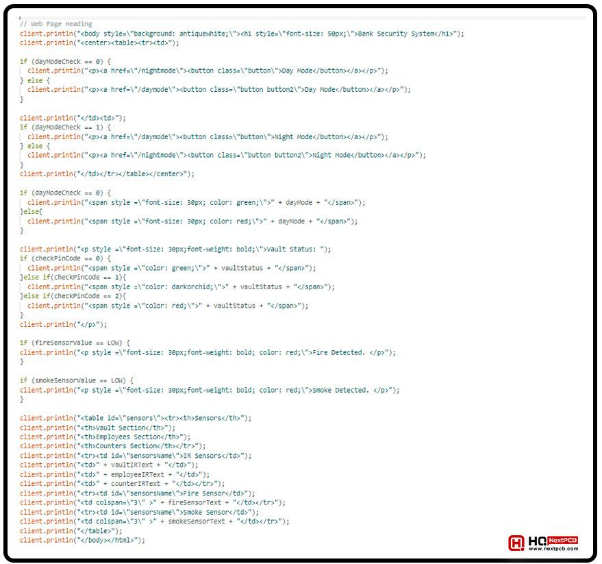Click the button2 Day Mode println line
The width and height of the screenshot is (602, 564).
[x=218, y=89]
